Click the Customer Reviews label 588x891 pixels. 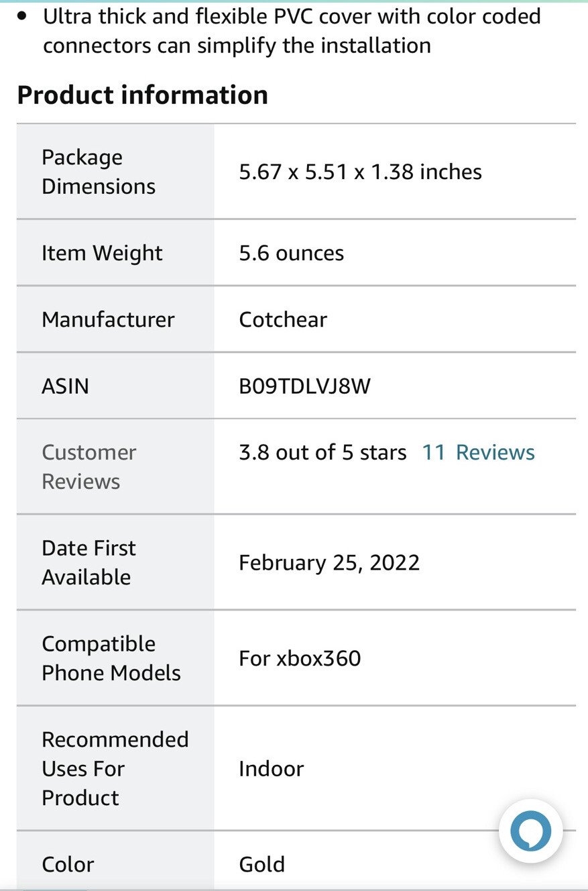[89, 467]
